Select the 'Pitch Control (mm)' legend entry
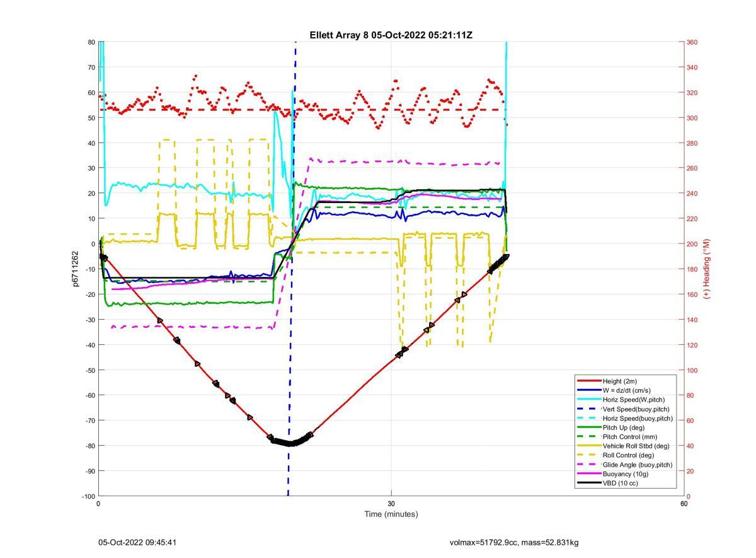Viewport: 756px width, 558px height. click(624, 436)
